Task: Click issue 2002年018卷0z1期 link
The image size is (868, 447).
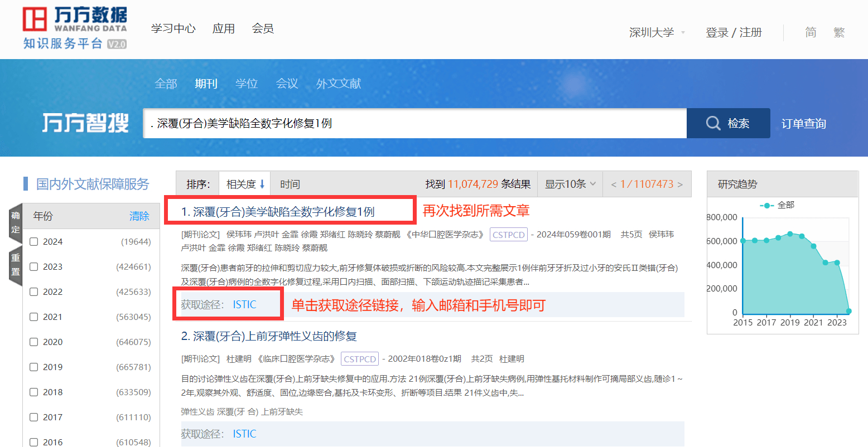Action: 425,359
